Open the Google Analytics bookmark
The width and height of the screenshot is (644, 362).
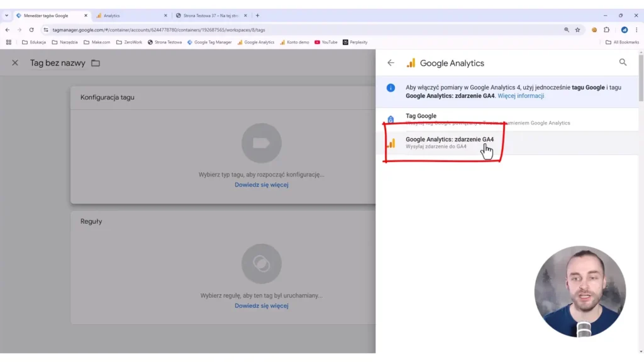(x=255, y=42)
